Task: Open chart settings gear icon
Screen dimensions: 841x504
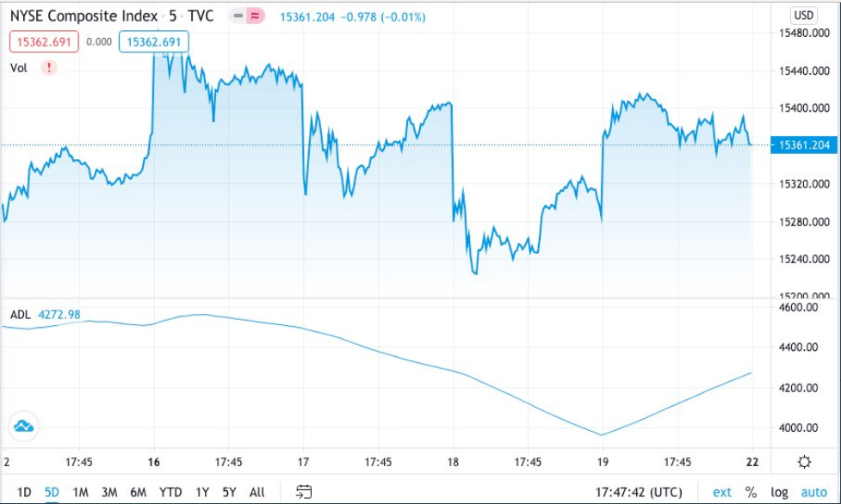Action: click(804, 462)
